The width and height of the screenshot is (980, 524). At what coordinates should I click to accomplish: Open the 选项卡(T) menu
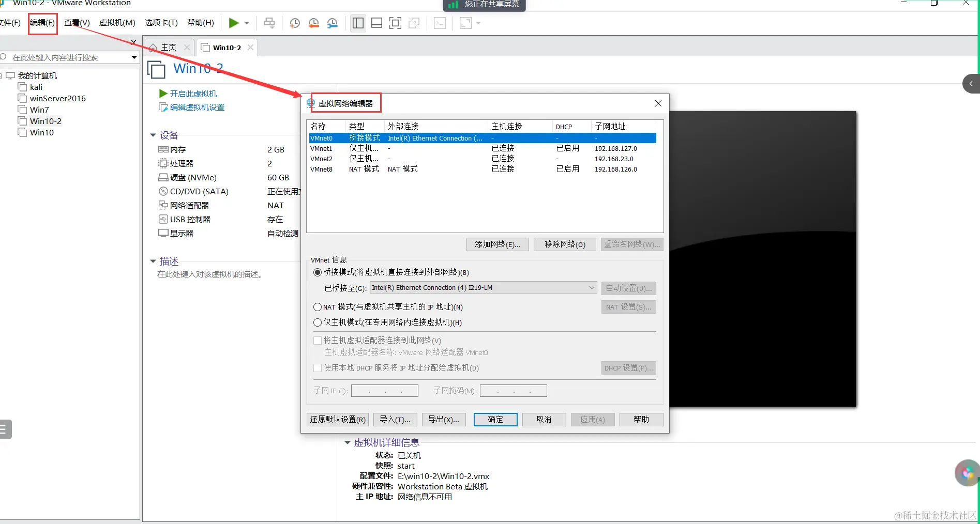pos(161,23)
